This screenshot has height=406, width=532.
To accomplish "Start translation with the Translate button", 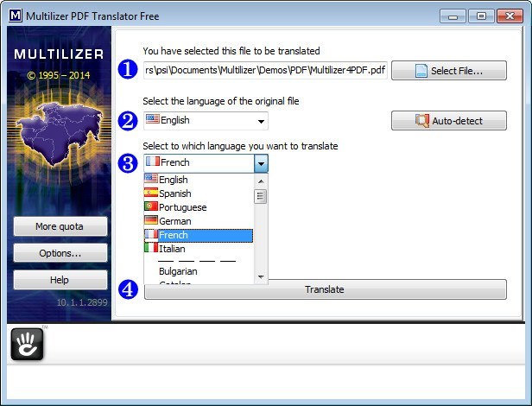I will click(x=326, y=289).
